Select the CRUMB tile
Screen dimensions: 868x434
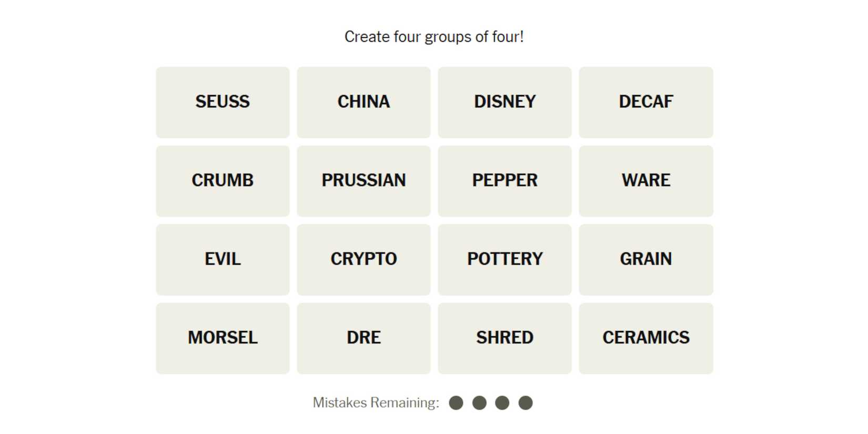coord(223,181)
